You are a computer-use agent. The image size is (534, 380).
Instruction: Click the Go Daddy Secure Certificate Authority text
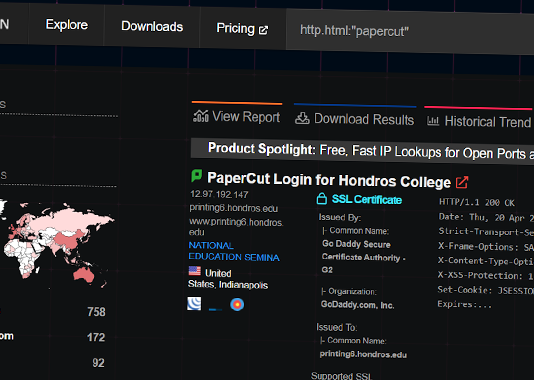click(x=364, y=257)
